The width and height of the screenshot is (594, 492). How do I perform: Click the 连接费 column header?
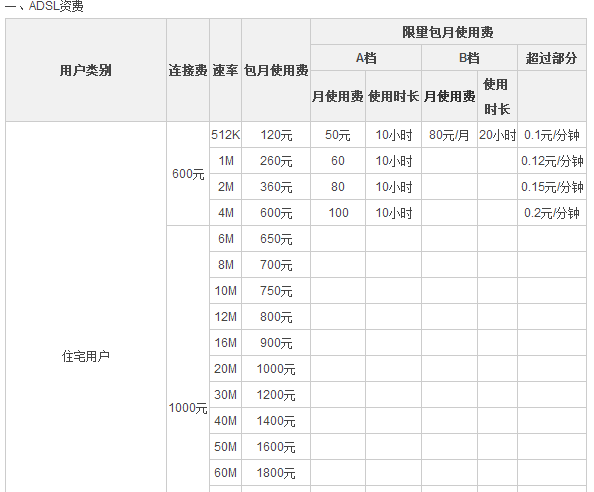188,70
